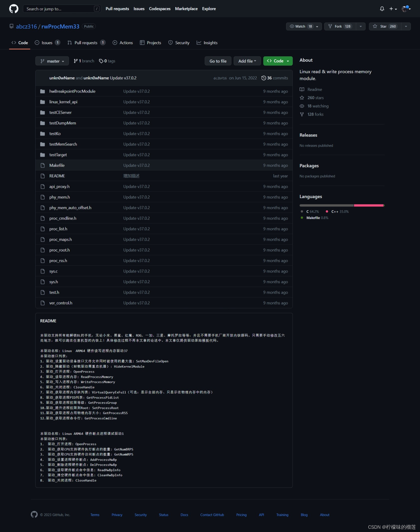The image size is (420, 532).
Task: Click the rwProcMem33 repository link
Action: point(60,26)
